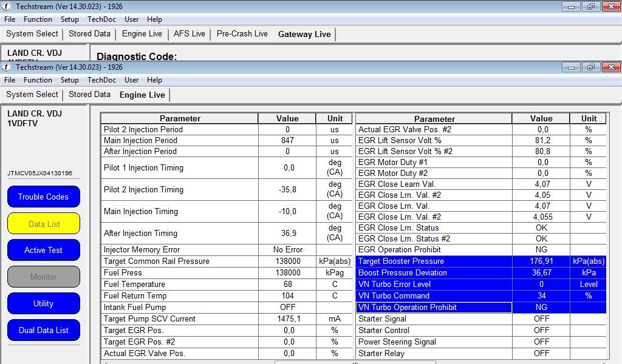
Task: Switch to Engine Live tab in back window
Action: 142,33
